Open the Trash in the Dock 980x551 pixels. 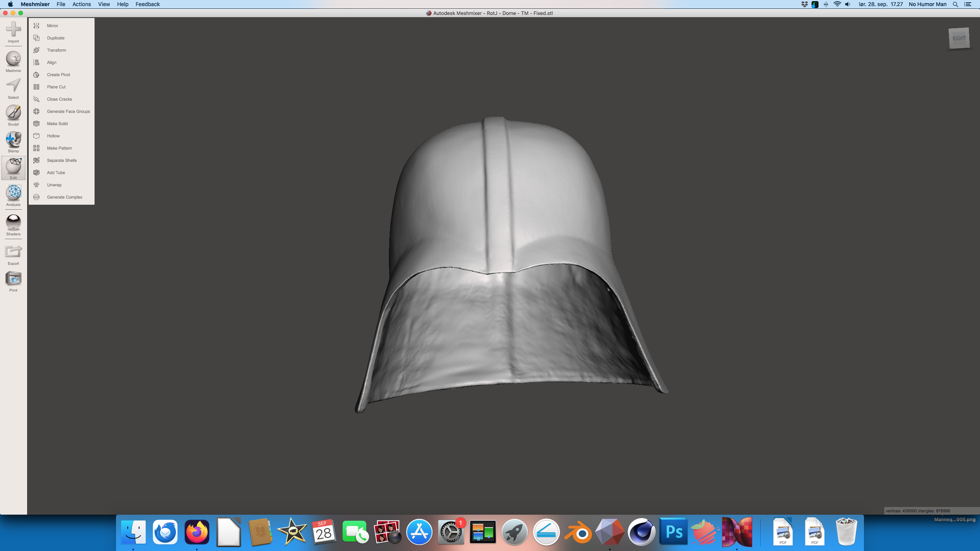coord(846,532)
